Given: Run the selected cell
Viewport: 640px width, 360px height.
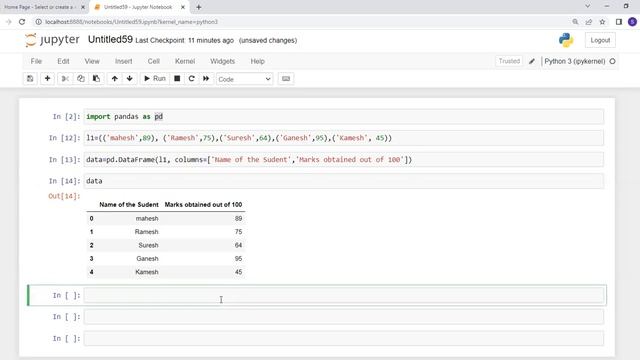Looking at the screenshot, I should (x=155, y=79).
